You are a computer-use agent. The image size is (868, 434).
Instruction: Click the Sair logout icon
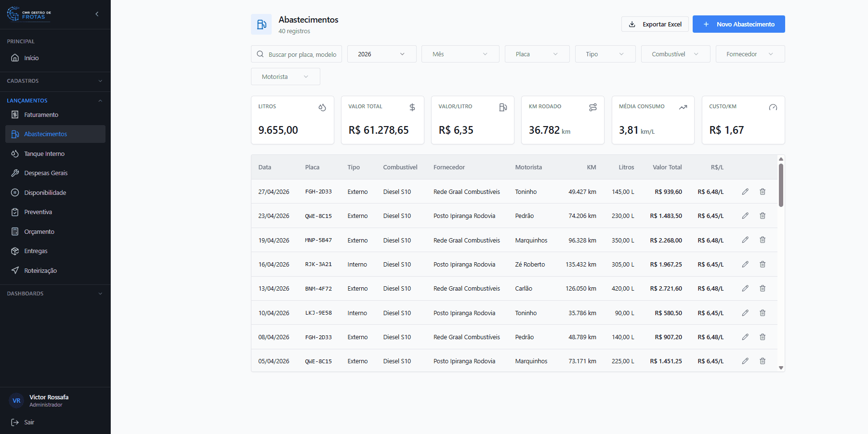click(x=15, y=422)
